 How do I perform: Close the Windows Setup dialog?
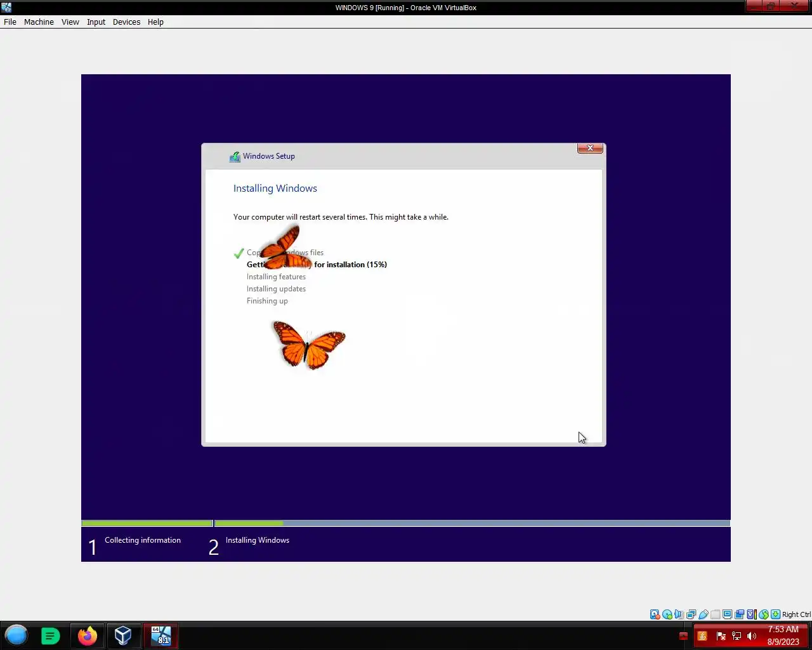(590, 148)
